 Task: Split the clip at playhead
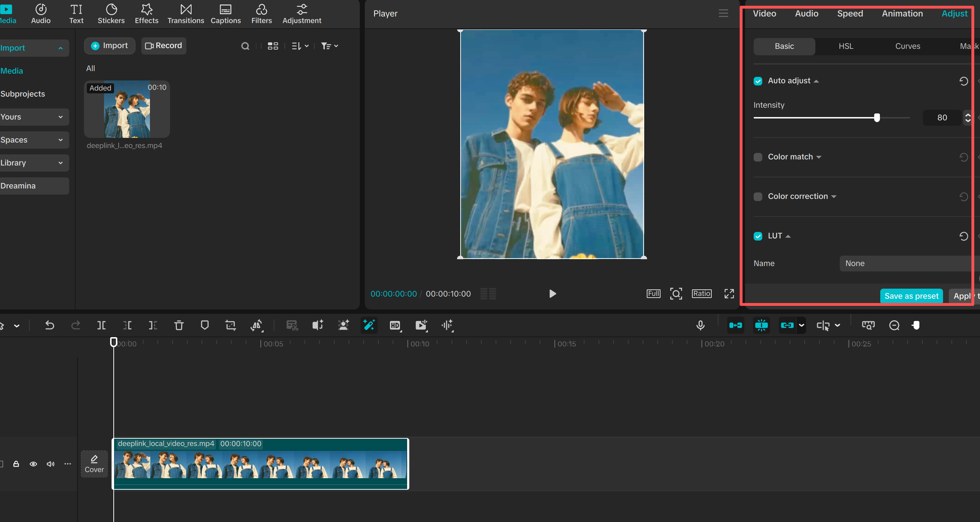[x=101, y=326]
